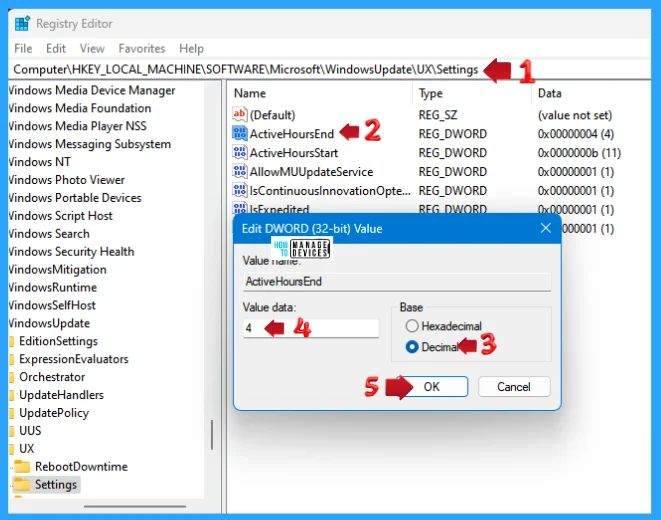Select WindowsUpdate key in tree
Image resolution: width=661 pixels, height=520 pixels.
click(49, 323)
